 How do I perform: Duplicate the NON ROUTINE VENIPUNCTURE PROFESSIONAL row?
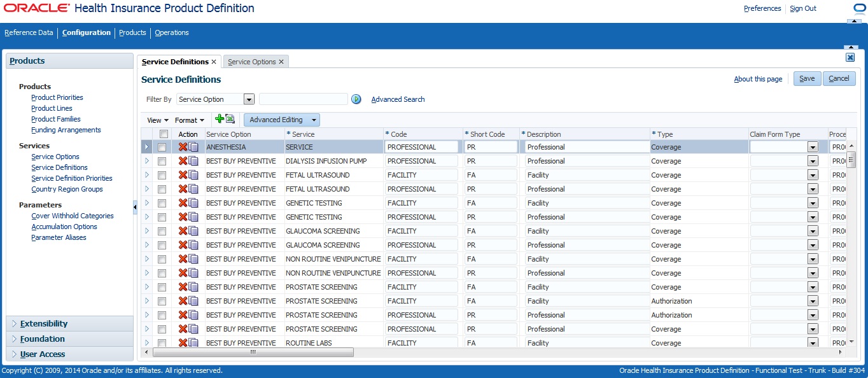[193, 273]
